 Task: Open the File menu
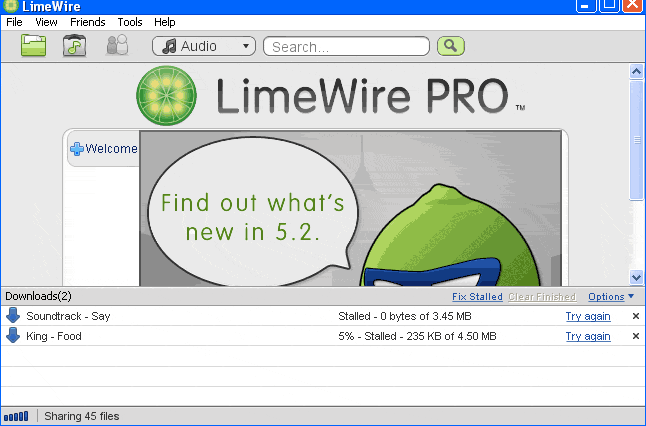[x=14, y=22]
